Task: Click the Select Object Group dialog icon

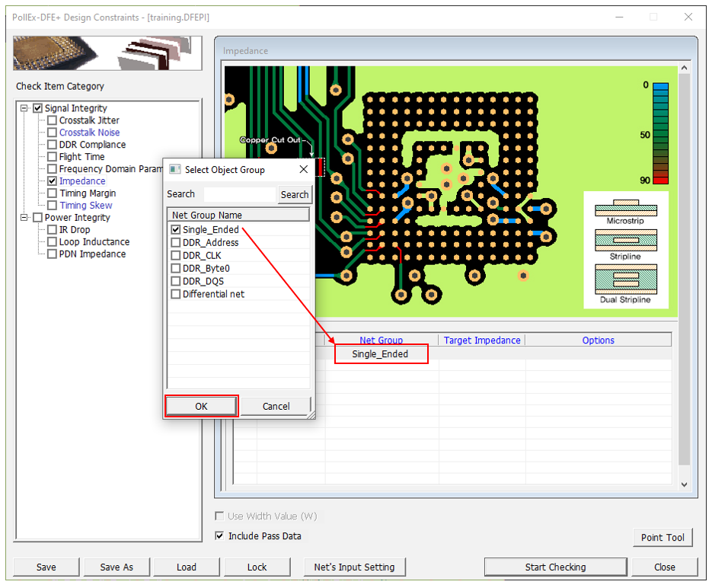Action: pyautogui.click(x=174, y=169)
